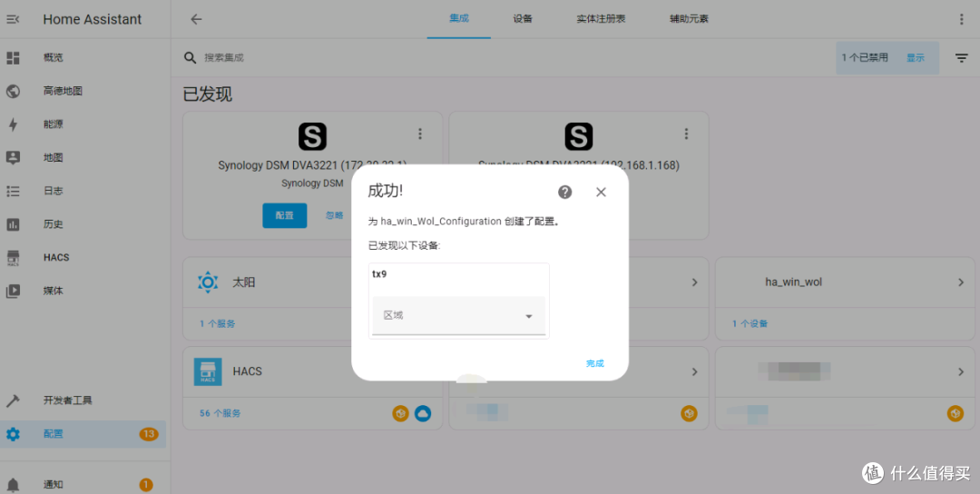
Task: Open the 高德地图 globe icon
Action: pos(13,92)
